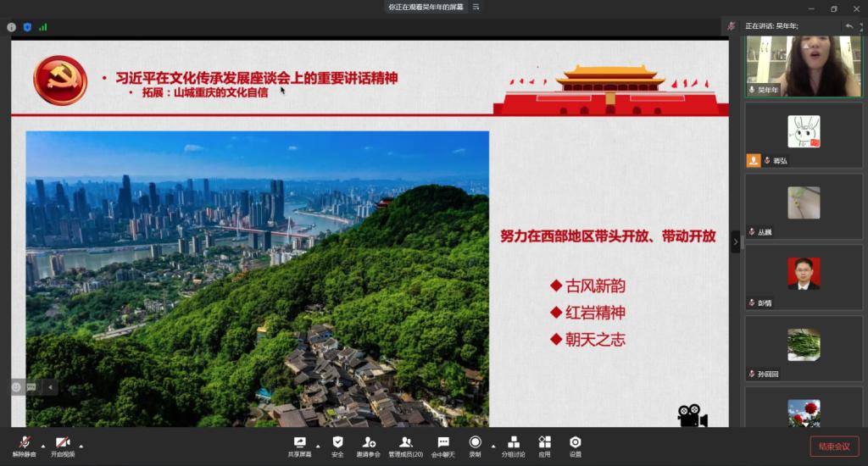Open the emoji reaction smiley button
868x466 pixels.
[x=16, y=386]
